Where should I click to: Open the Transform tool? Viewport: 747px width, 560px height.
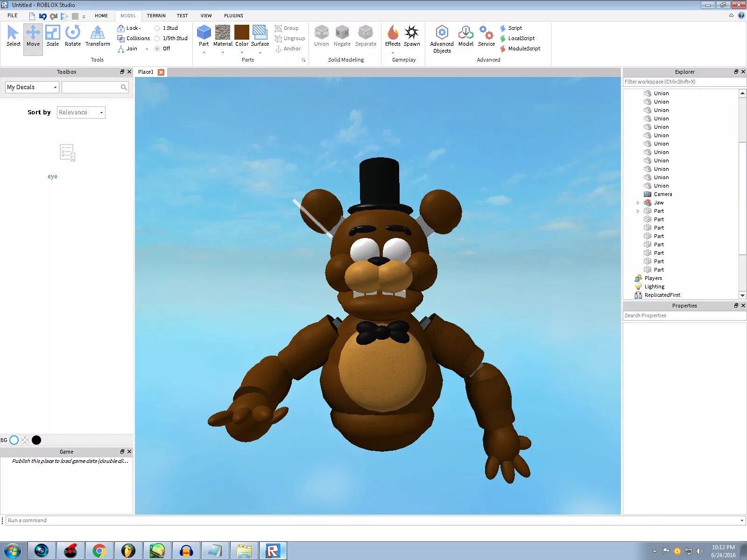[98, 36]
